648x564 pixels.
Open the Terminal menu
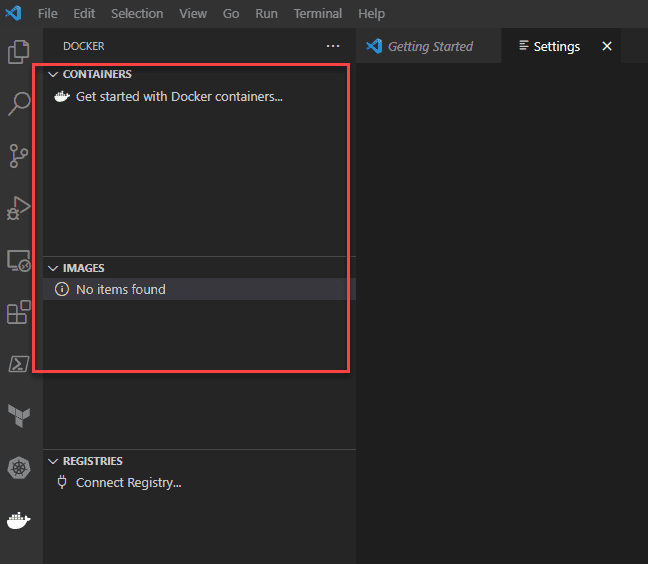point(318,14)
